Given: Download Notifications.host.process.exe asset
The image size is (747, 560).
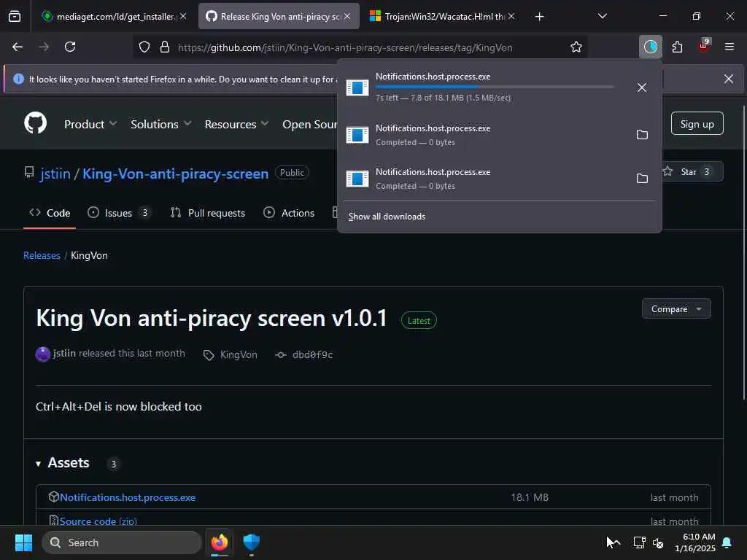Looking at the screenshot, I should (128, 497).
